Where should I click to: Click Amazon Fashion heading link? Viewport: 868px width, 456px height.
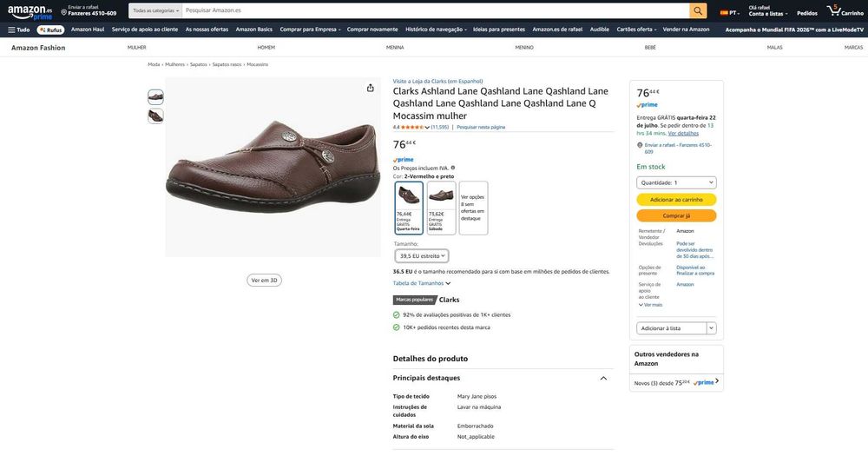coord(38,48)
